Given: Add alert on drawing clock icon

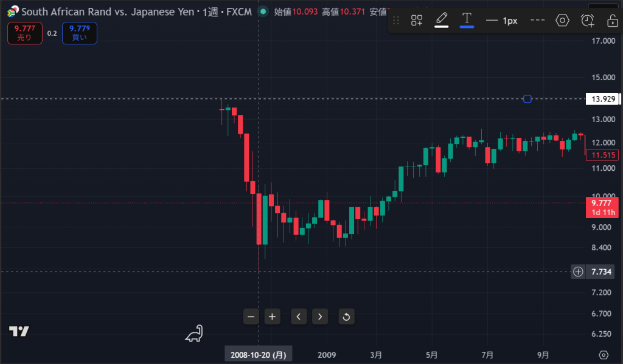Looking at the screenshot, I should pyautogui.click(x=587, y=20).
